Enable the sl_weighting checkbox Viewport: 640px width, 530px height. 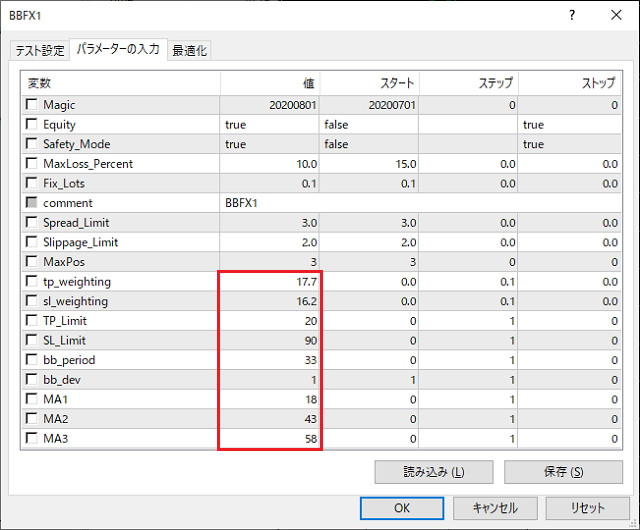31,301
